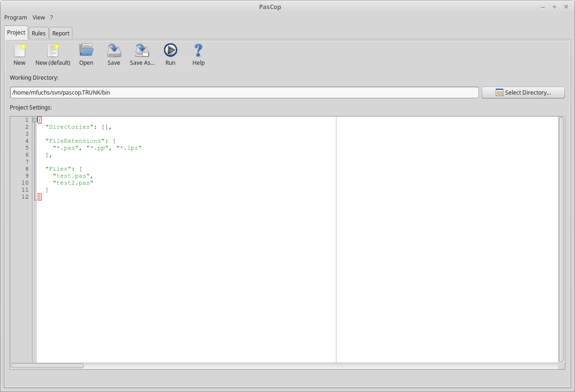
Task: Place cursor on "test2.pas" line in editor
Action: coord(73,183)
